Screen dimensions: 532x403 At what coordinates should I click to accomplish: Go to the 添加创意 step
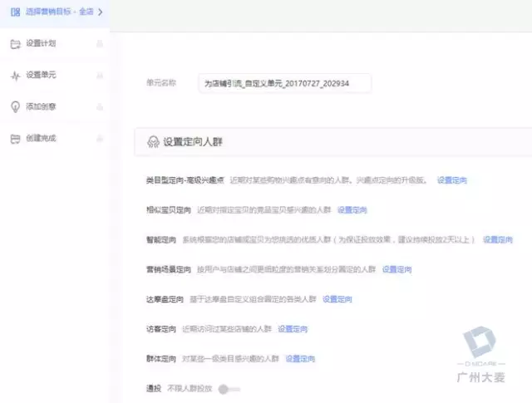click(41, 106)
